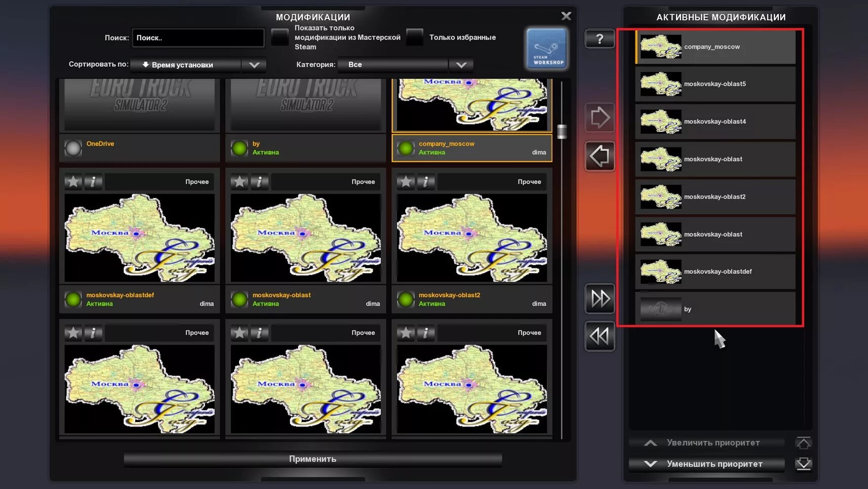
Task: Toggle Только избранные checkbox
Action: [414, 37]
